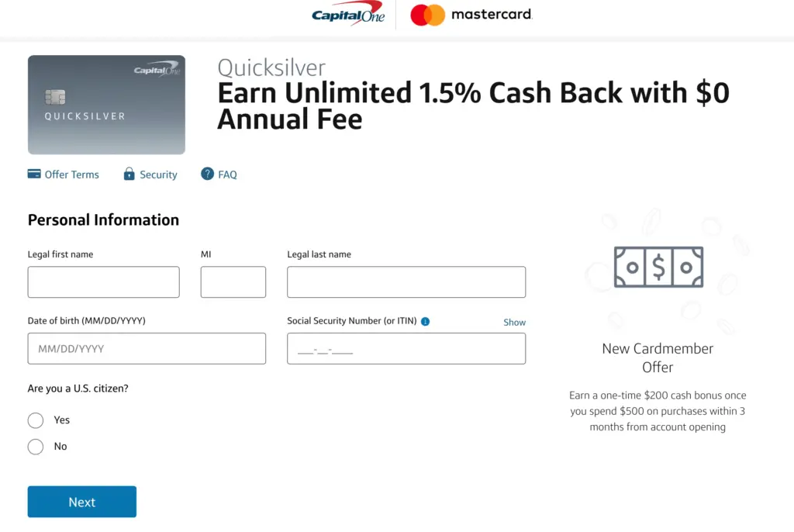Click the padlock icon beside Security
The width and height of the screenshot is (794, 532).
pyautogui.click(x=128, y=174)
